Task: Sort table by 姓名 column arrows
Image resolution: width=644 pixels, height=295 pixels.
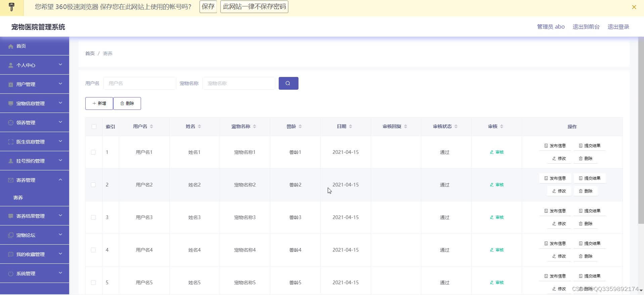Action: click(199, 126)
